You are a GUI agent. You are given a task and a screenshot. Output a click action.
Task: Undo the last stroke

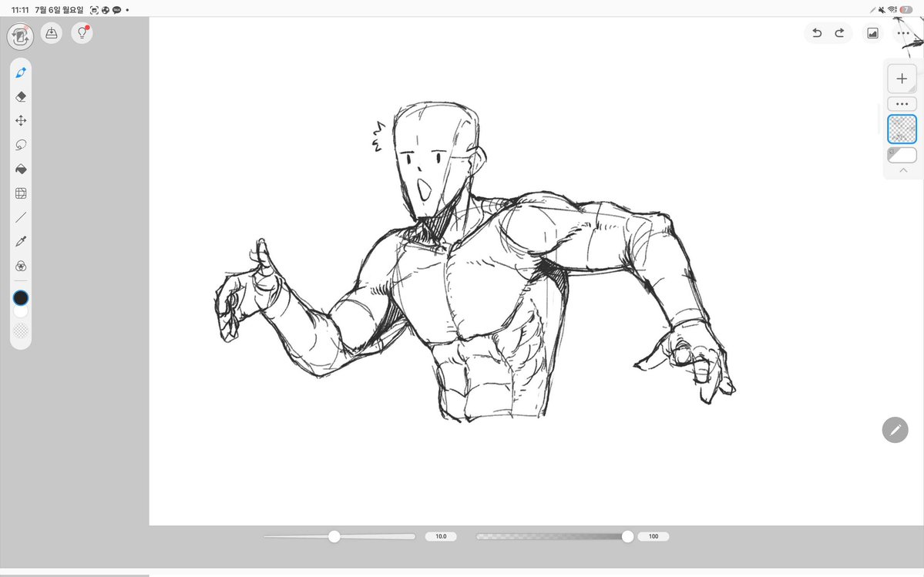[x=817, y=33]
